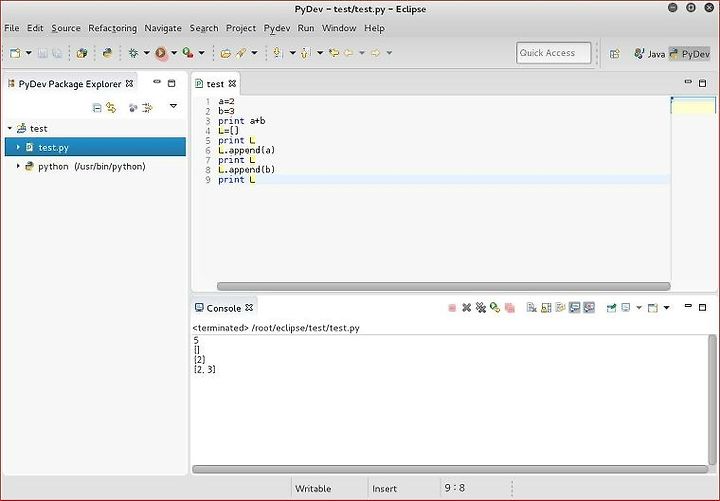
Task: Select the Console tab
Action: point(223,308)
